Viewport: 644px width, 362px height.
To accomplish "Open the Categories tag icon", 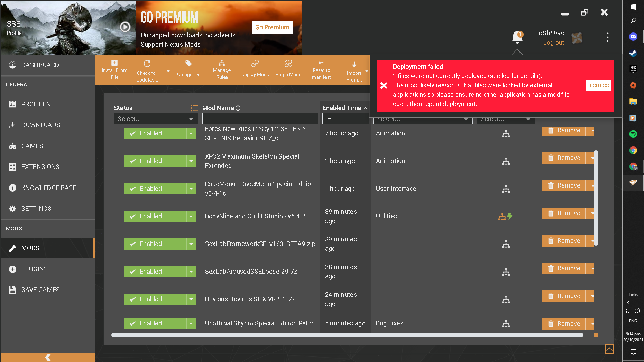I will [188, 64].
